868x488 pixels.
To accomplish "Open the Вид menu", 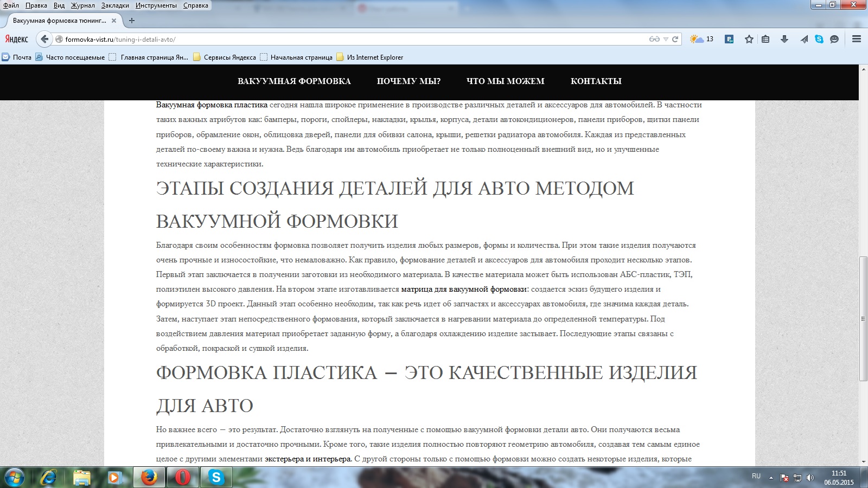I will (59, 5).
